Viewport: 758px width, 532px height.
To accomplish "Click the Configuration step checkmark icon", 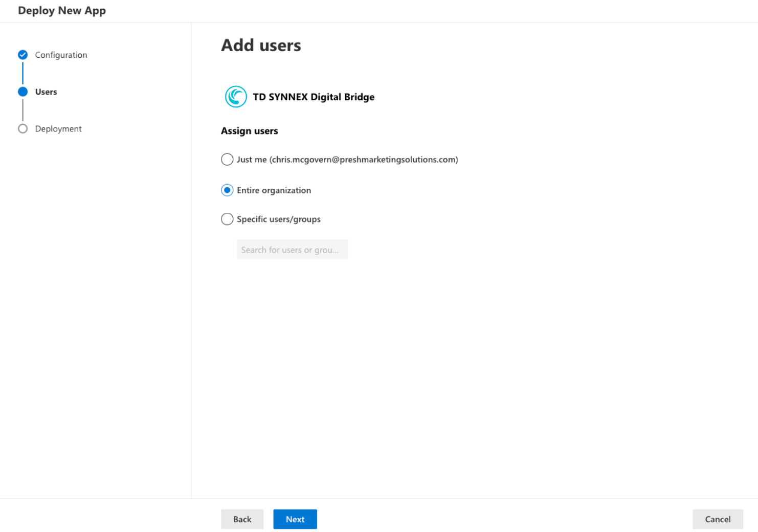I will click(x=23, y=55).
